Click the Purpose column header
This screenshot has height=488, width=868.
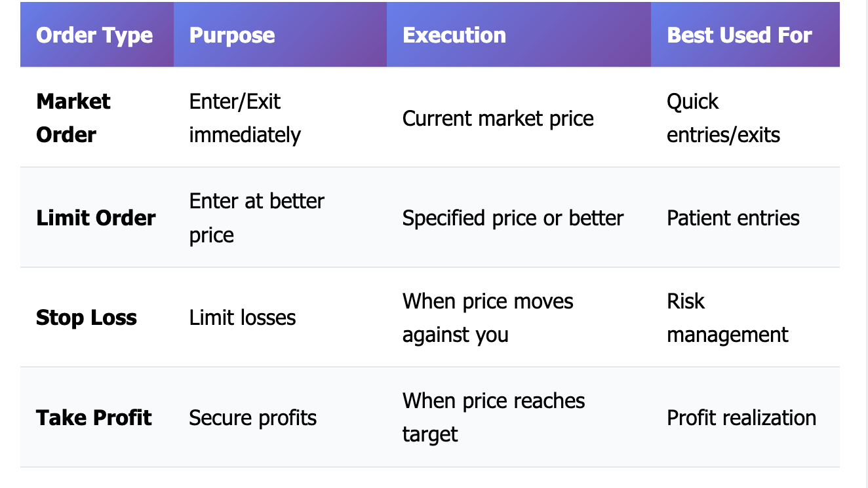pos(232,35)
